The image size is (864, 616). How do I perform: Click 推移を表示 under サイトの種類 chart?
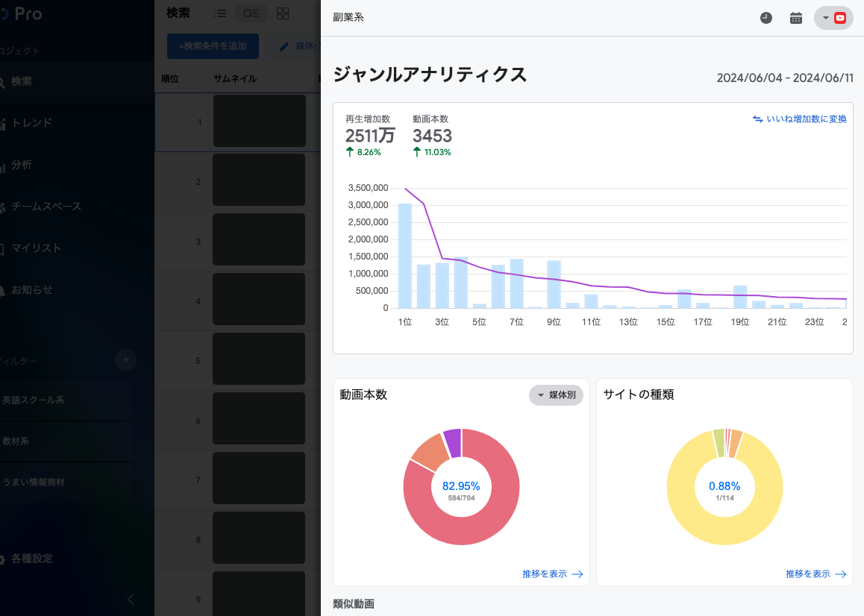pos(816,574)
